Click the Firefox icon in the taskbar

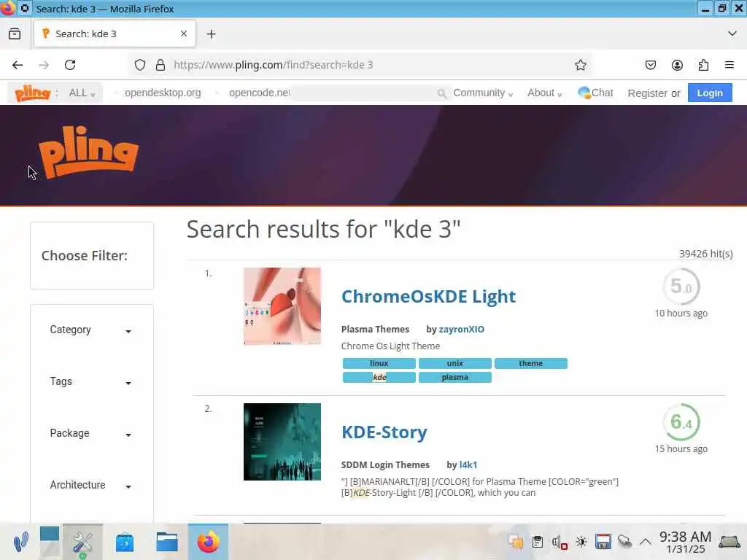pyautogui.click(x=208, y=542)
